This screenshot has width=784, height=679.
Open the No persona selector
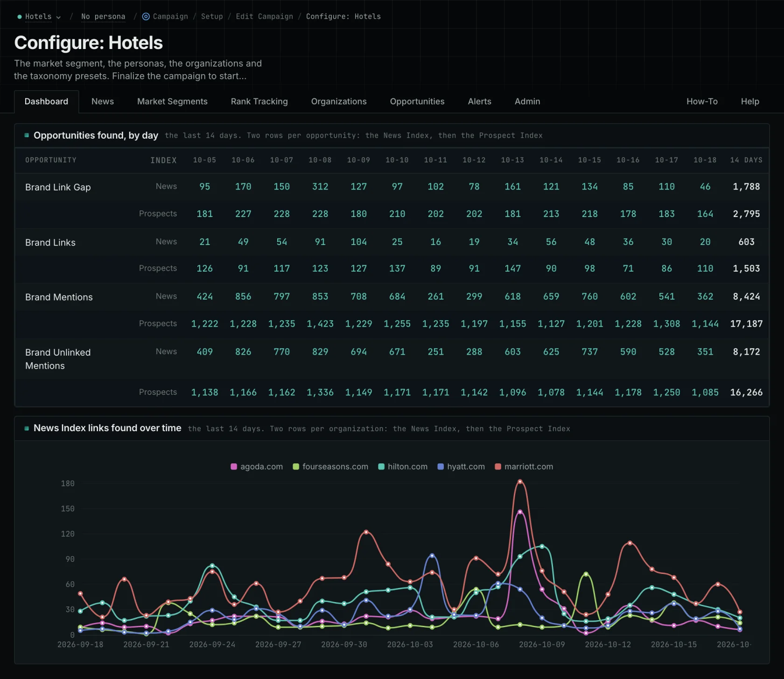tap(103, 16)
